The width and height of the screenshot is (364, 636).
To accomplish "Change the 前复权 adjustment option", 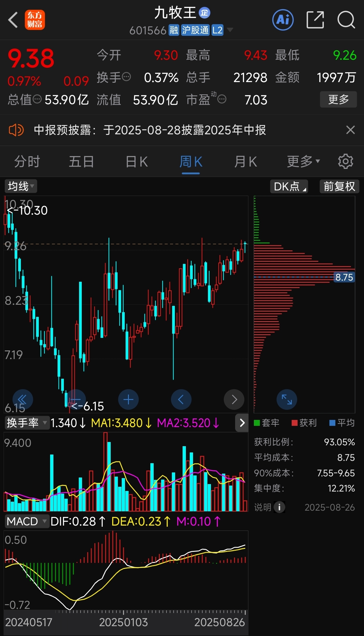I will pos(339,187).
